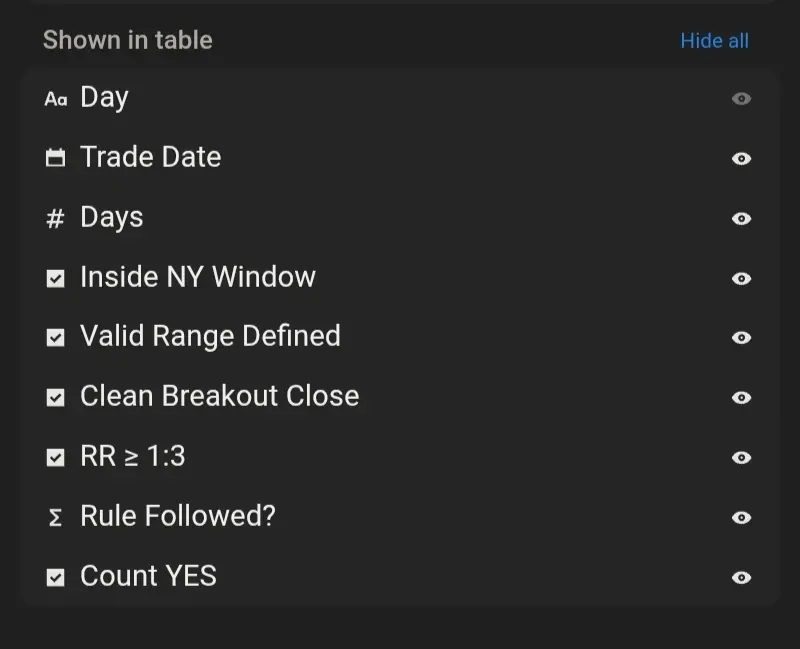Toggle the eye for Valid Range Defined
This screenshot has height=649, width=800.
click(741, 337)
